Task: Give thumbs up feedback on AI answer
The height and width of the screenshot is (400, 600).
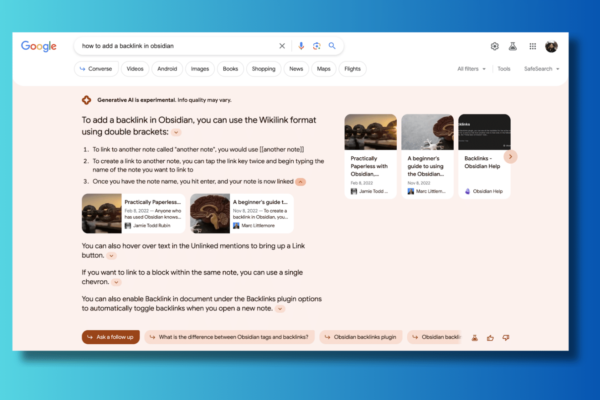Action: pos(490,338)
